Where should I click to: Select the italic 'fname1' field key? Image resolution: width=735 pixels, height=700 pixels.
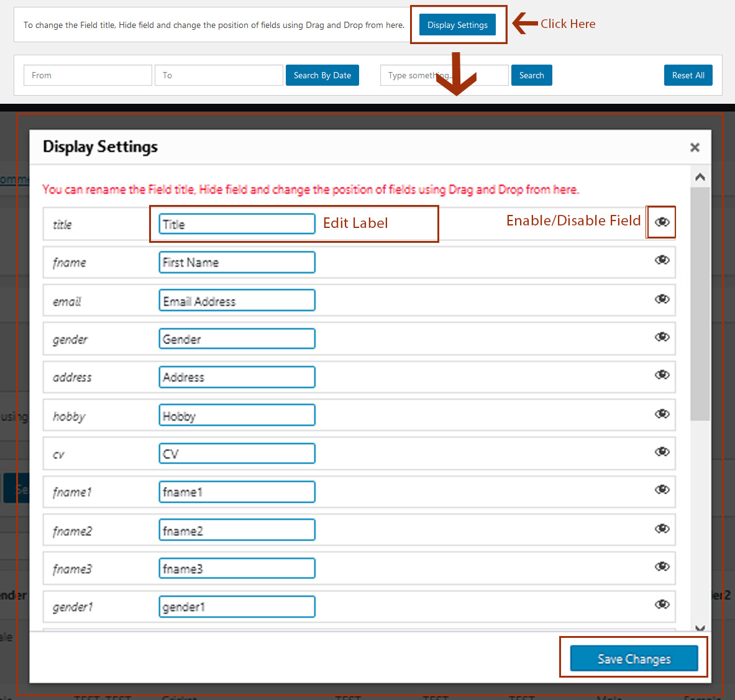coord(72,493)
